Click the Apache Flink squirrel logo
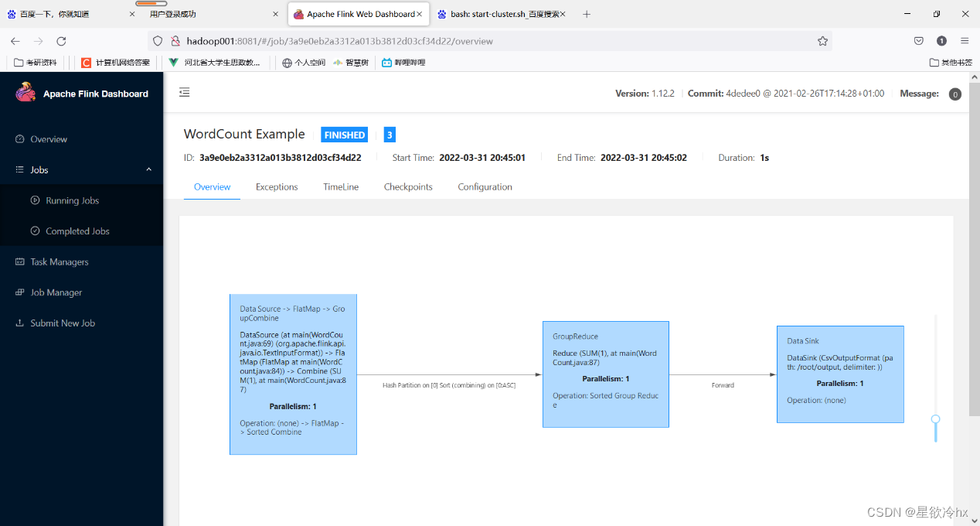The height and width of the screenshot is (526, 980). [26, 94]
